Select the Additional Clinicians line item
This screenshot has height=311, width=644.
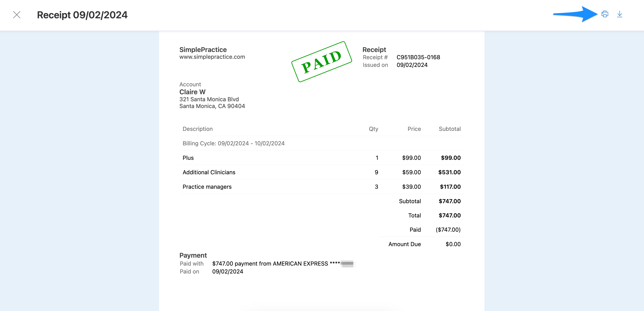point(209,172)
